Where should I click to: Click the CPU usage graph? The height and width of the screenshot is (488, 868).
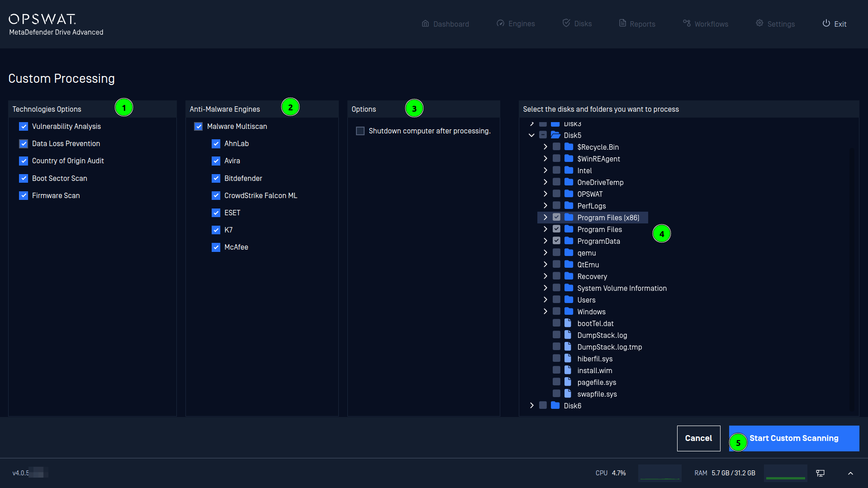pos(660,473)
